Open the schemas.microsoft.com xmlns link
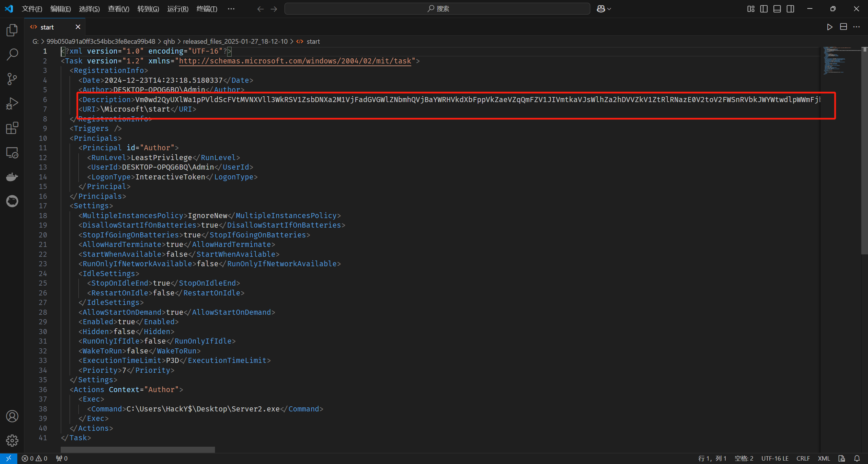Viewport: 868px width, 464px height. coord(295,61)
